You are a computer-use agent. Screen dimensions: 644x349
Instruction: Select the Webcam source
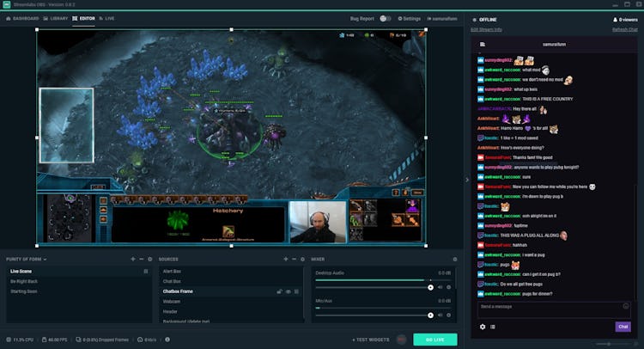(231, 302)
